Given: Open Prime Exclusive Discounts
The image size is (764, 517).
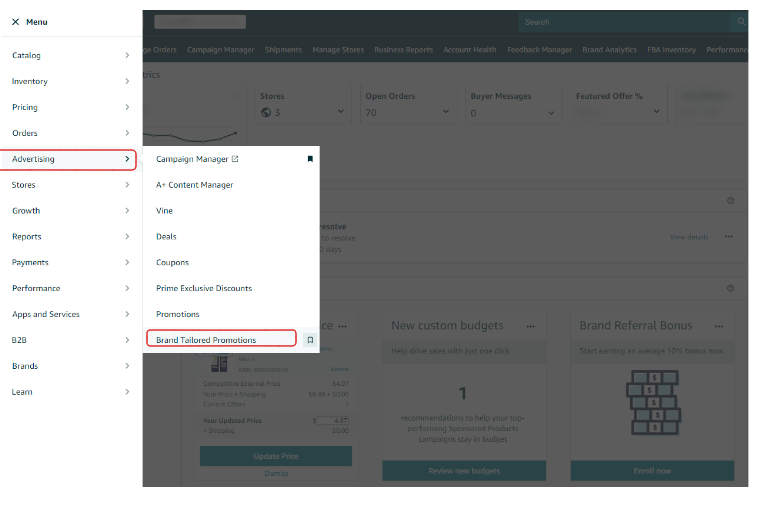Looking at the screenshot, I should tap(204, 288).
